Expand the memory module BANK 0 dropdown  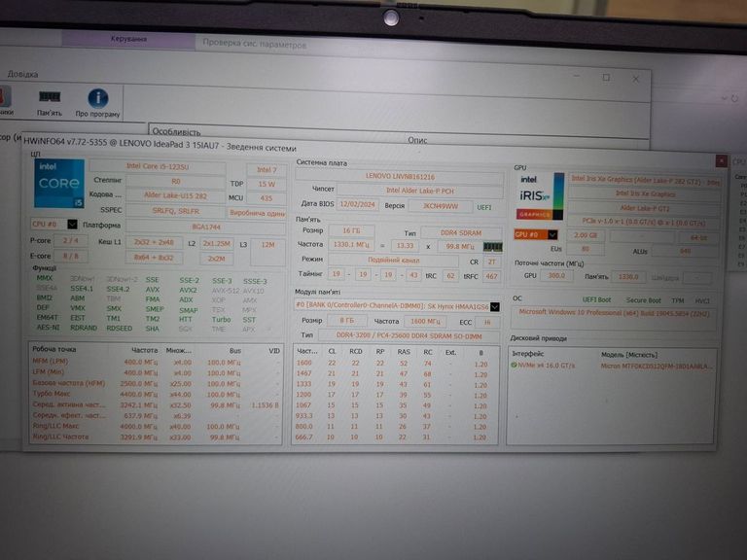click(x=494, y=305)
